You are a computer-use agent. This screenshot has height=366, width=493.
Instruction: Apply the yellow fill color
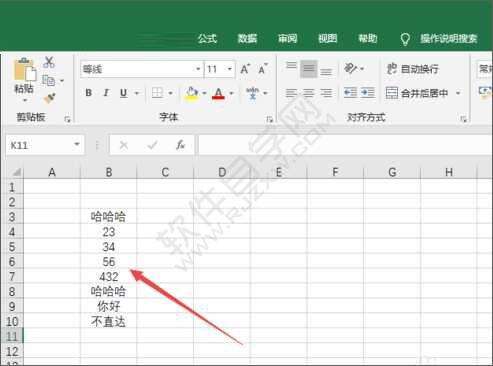(x=192, y=93)
